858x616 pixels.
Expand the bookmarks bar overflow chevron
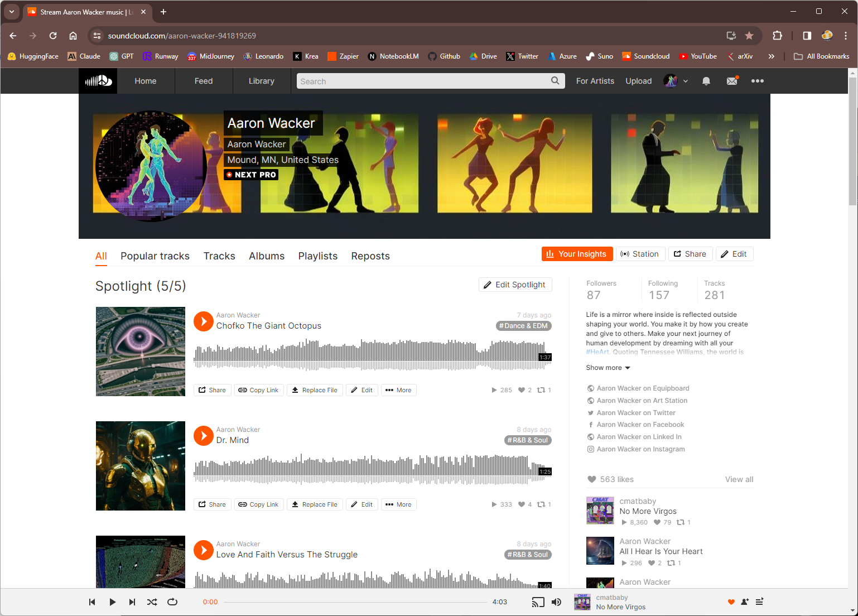(x=771, y=56)
